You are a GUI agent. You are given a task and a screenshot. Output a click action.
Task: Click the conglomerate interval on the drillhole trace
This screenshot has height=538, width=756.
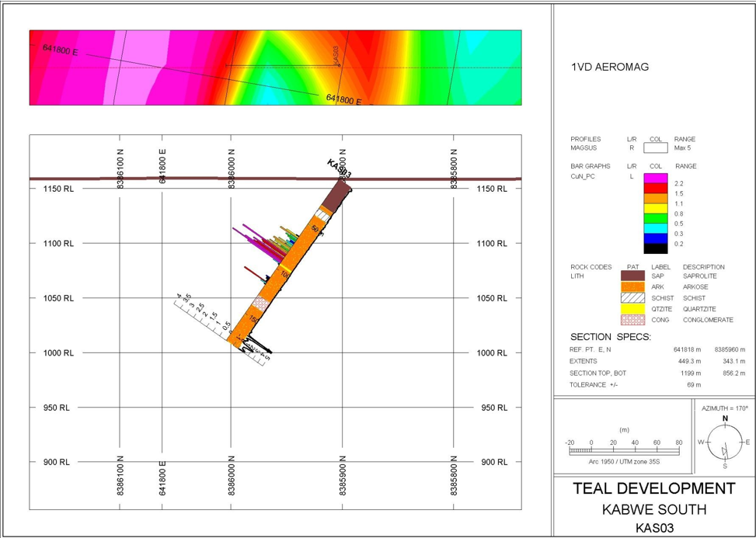click(x=261, y=304)
